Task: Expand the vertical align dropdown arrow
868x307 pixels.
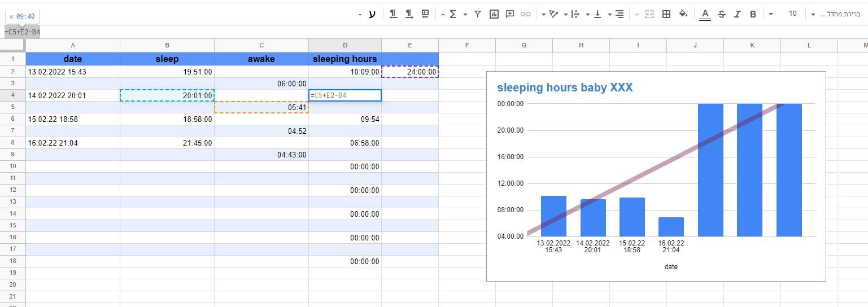Action: 587,15
